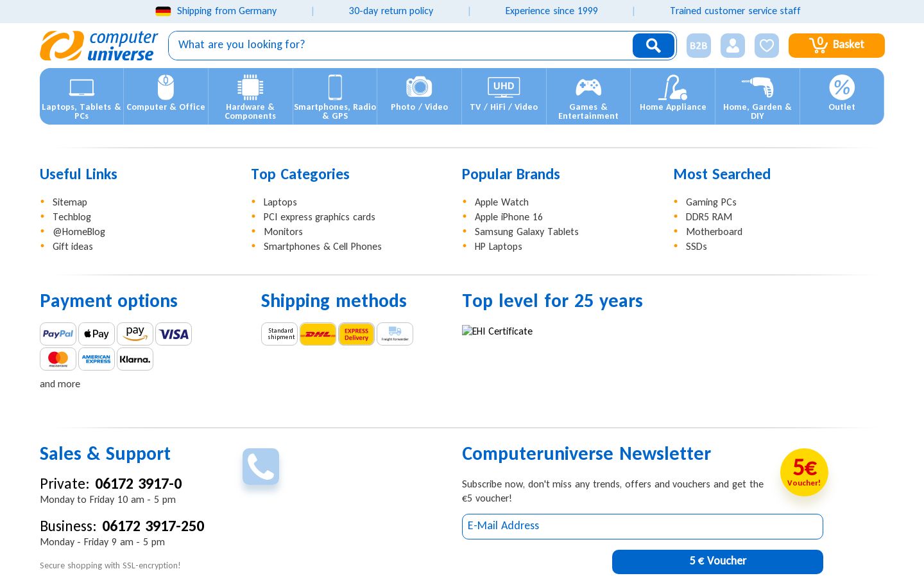Click the EHI Certificate image
The image size is (924, 578).
point(497,331)
